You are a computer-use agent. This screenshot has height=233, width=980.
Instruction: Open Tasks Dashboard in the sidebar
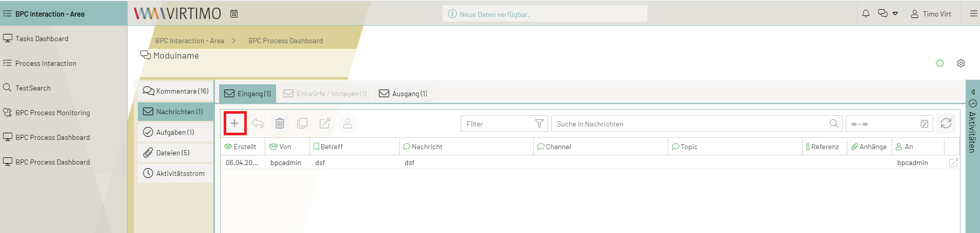coord(42,39)
